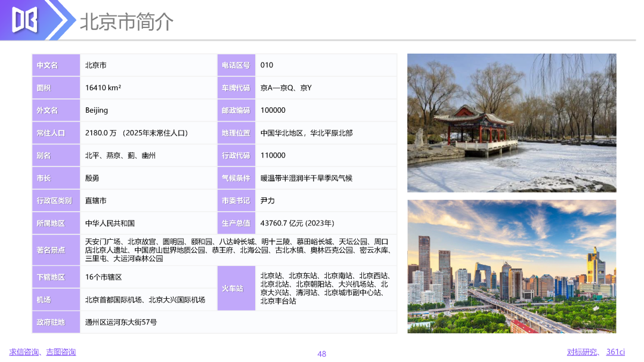644x362 pixels.
Task: Select the 外文名 label cell
Action: pyautogui.click(x=56, y=110)
